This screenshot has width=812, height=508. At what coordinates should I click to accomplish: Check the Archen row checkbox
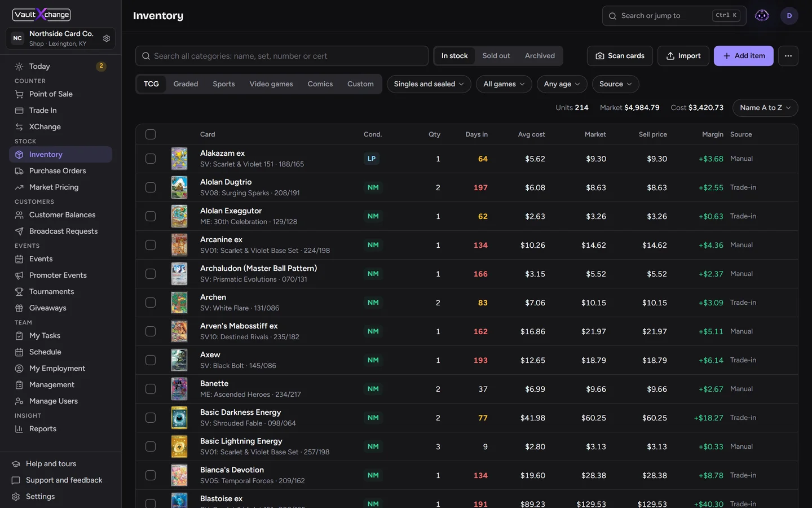pyautogui.click(x=151, y=303)
